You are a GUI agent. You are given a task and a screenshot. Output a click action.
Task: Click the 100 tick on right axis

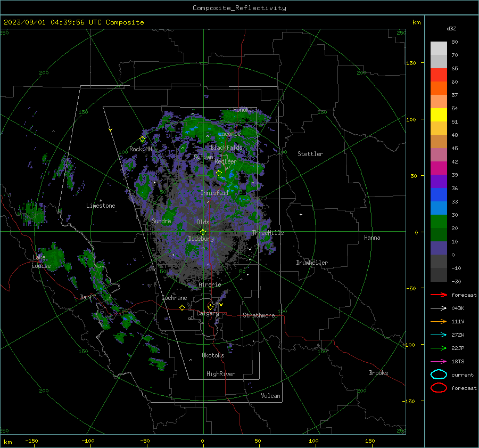click(x=411, y=119)
